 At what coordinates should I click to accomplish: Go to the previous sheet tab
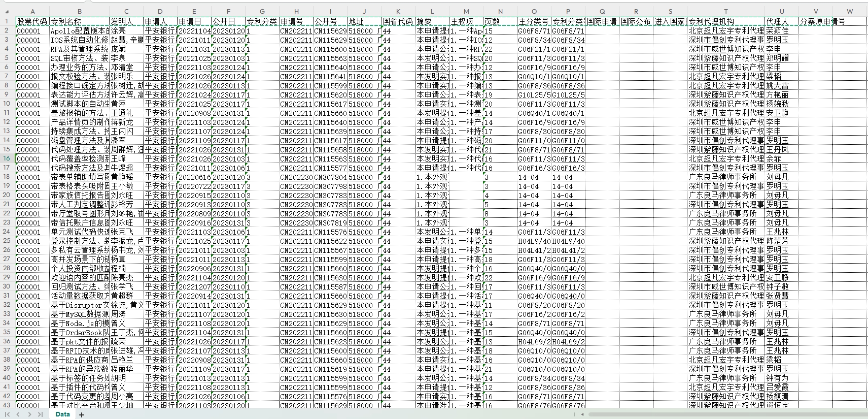click(18, 414)
